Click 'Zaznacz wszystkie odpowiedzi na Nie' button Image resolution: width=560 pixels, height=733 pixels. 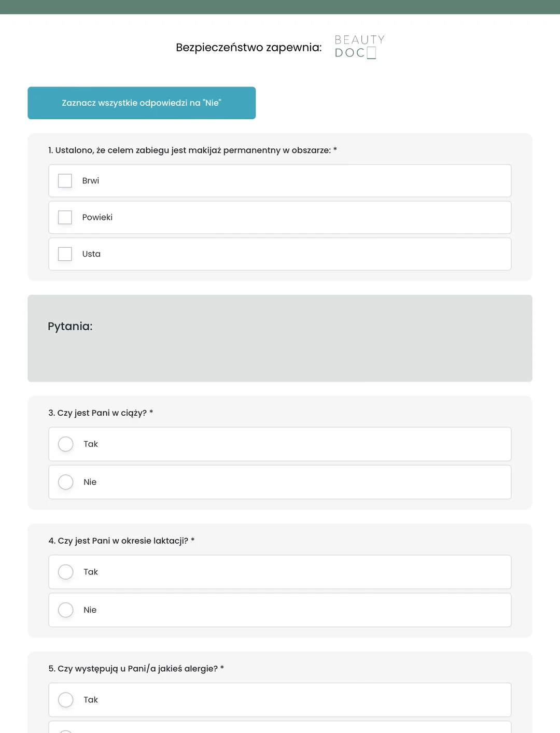(142, 103)
